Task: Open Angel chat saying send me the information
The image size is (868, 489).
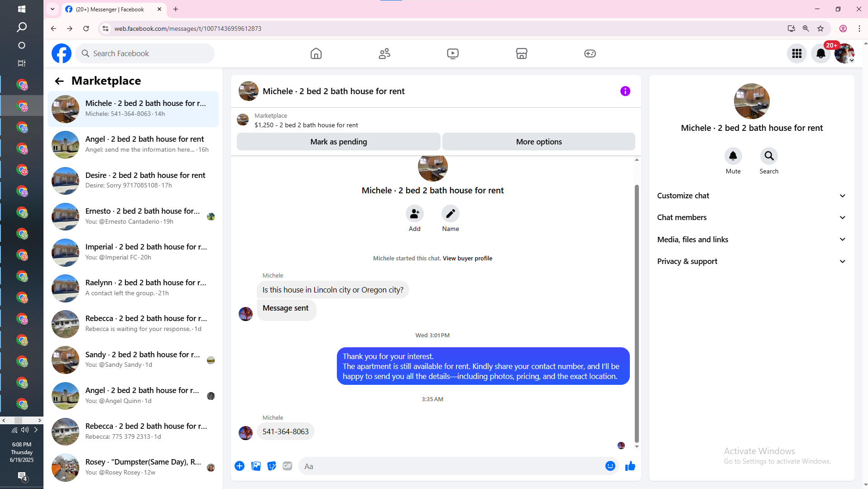Action: [x=133, y=144]
